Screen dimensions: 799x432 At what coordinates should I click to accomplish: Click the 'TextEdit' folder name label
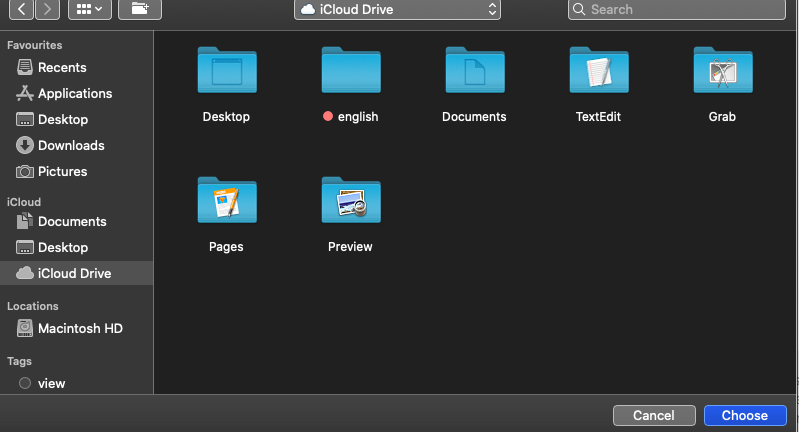point(598,117)
